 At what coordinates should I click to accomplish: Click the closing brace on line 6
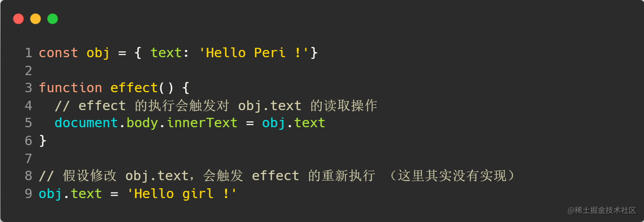(x=42, y=141)
